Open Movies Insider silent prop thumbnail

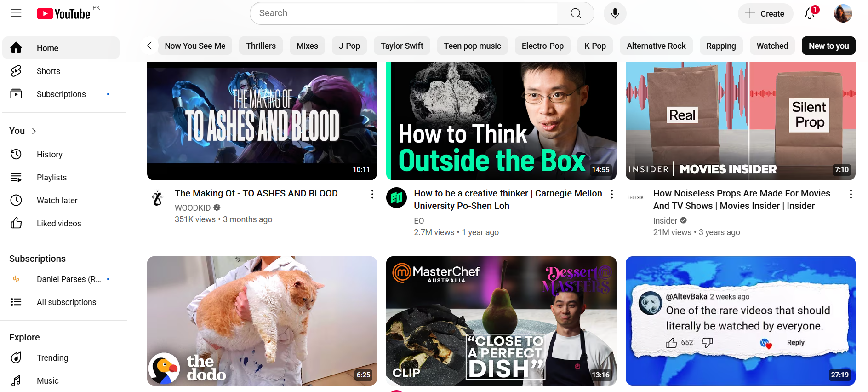[740, 121]
